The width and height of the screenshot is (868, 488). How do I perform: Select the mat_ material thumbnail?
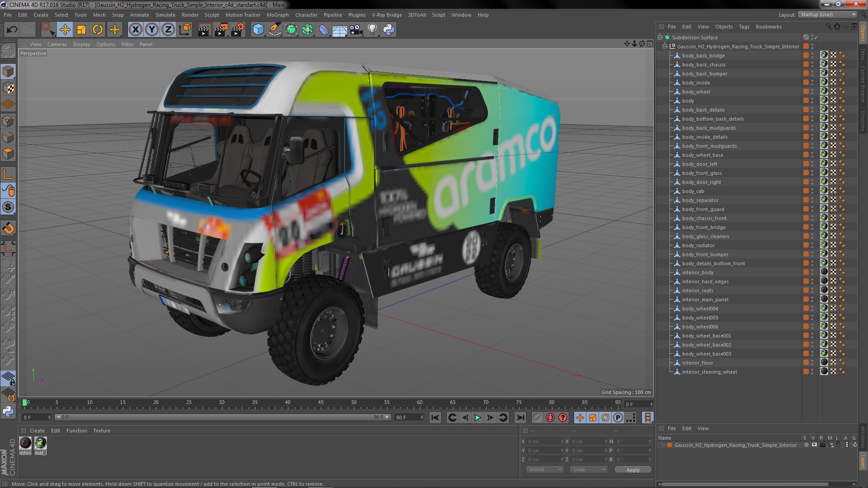pos(40,446)
